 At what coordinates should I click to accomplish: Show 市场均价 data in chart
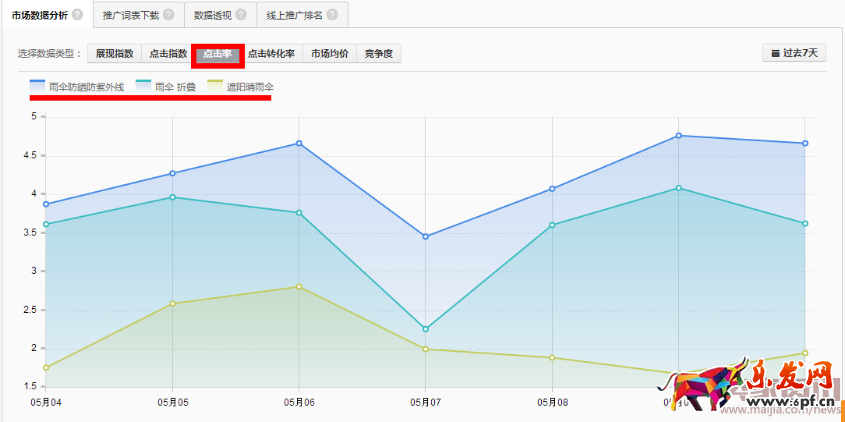coord(329,53)
